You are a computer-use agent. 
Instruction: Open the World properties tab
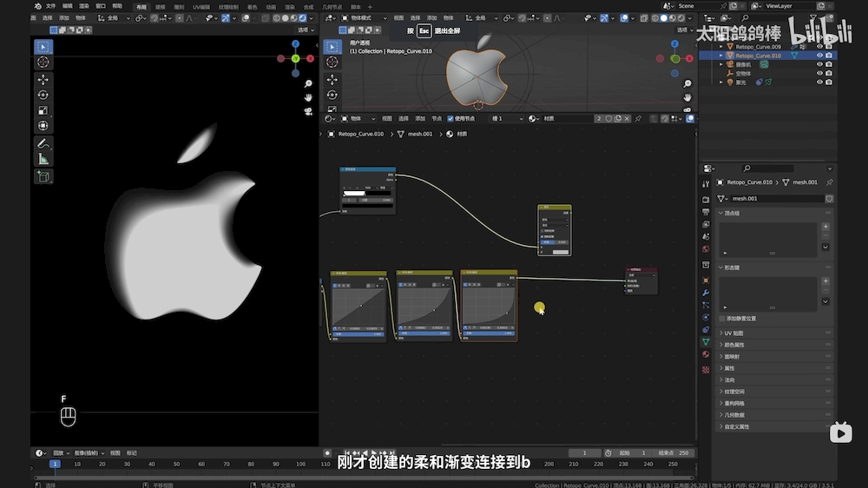[x=706, y=249]
